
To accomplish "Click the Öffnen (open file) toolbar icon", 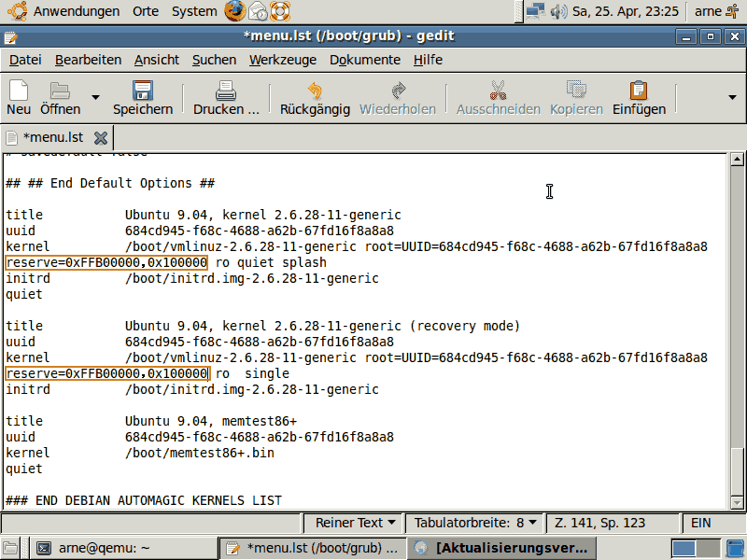I will point(60,91).
